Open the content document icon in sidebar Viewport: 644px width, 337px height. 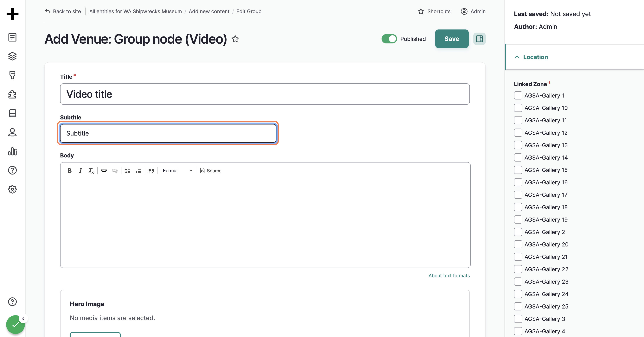click(x=12, y=37)
